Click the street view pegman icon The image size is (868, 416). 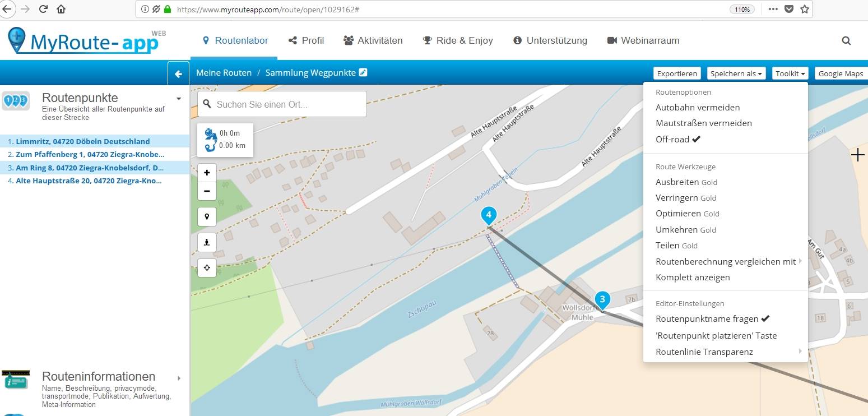(x=207, y=242)
